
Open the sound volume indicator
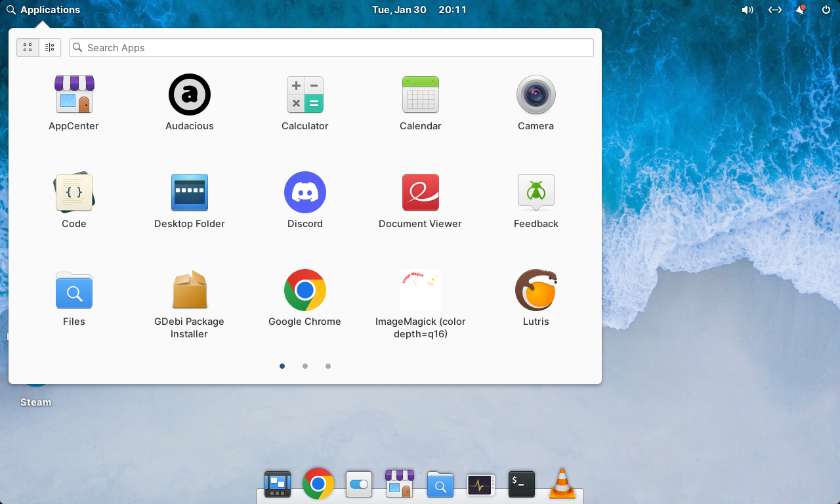point(747,10)
